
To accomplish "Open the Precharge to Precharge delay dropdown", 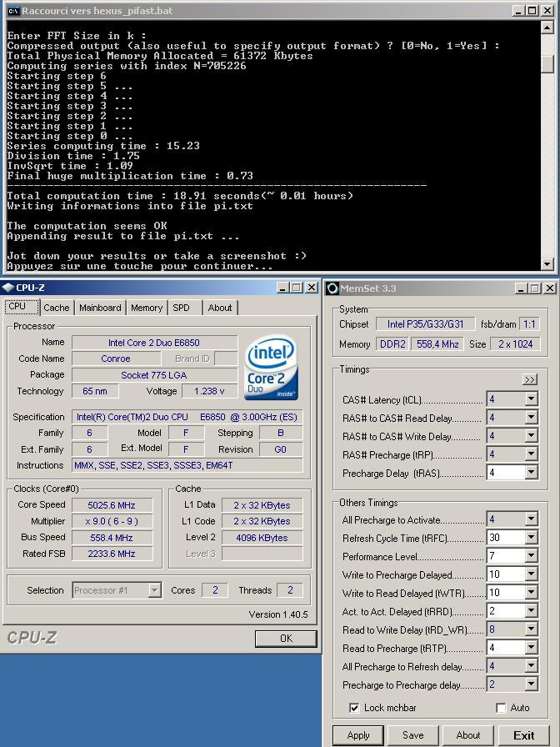I will coord(531,684).
